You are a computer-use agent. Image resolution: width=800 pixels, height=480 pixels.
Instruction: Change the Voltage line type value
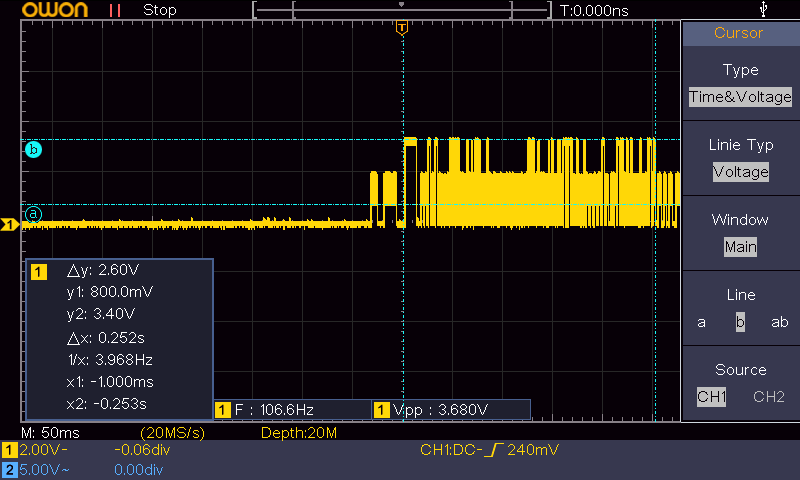[741, 172]
